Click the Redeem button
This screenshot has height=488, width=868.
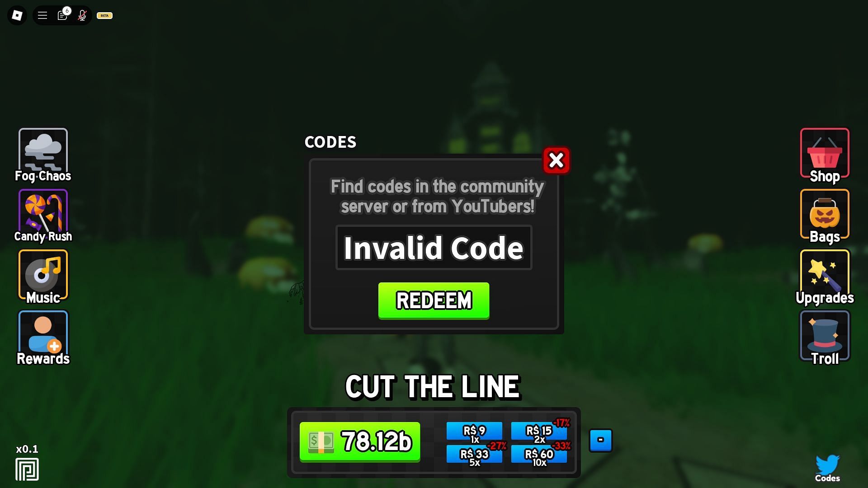(x=434, y=300)
